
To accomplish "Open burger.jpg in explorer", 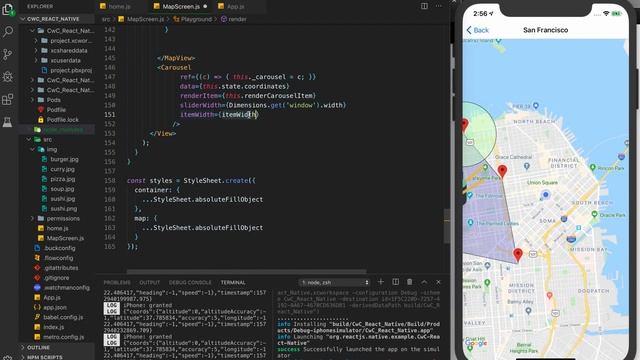I will (x=64, y=159).
